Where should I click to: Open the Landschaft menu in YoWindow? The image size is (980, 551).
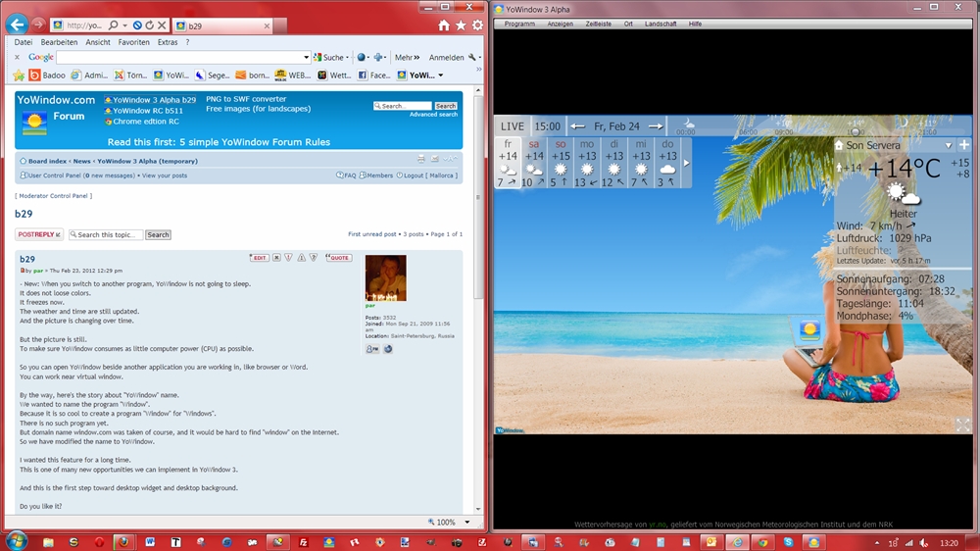661,24
